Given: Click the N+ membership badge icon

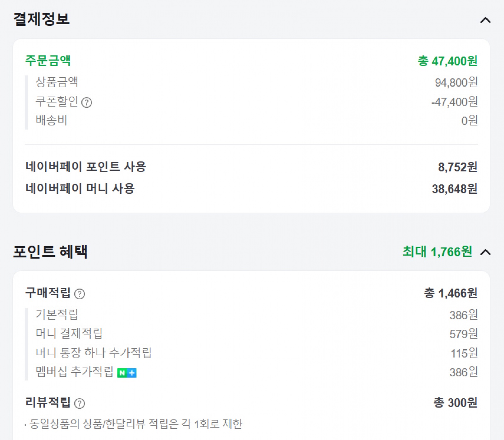Looking at the screenshot, I should click(x=127, y=373).
